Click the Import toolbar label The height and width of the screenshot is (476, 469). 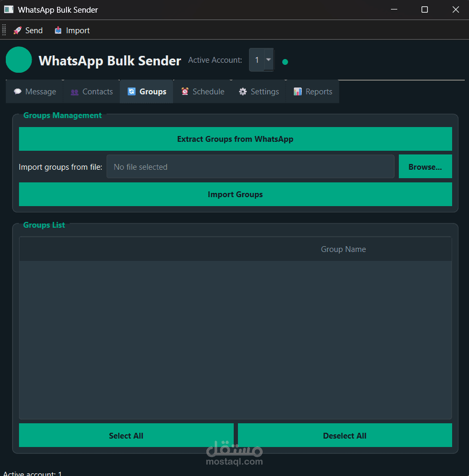click(x=78, y=31)
